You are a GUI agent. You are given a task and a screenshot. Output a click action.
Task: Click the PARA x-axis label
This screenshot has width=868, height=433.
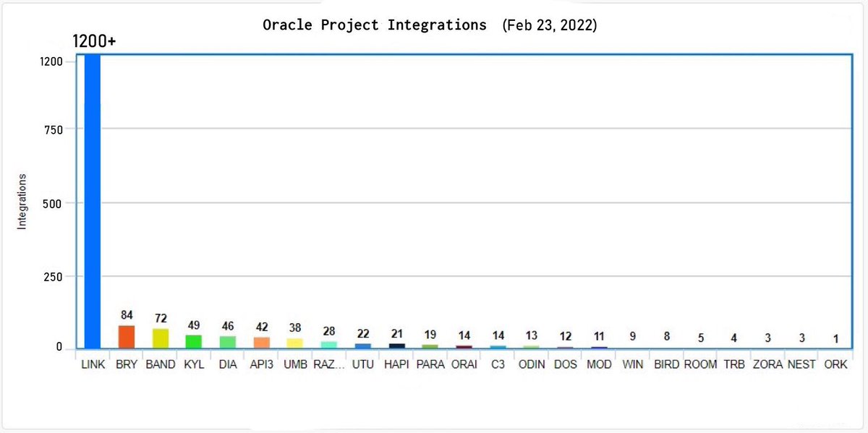click(x=430, y=364)
